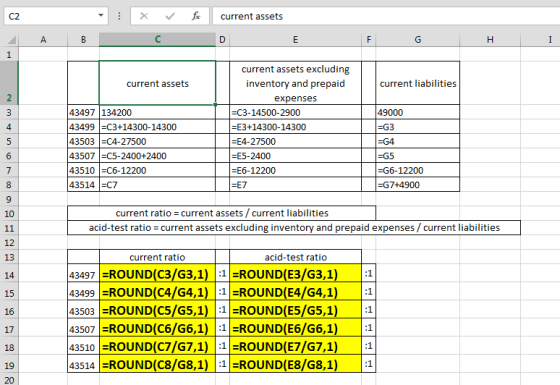Select cell =ROUND(C4/G4,1)
560x385 pixels.
click(x=157, y=292)
